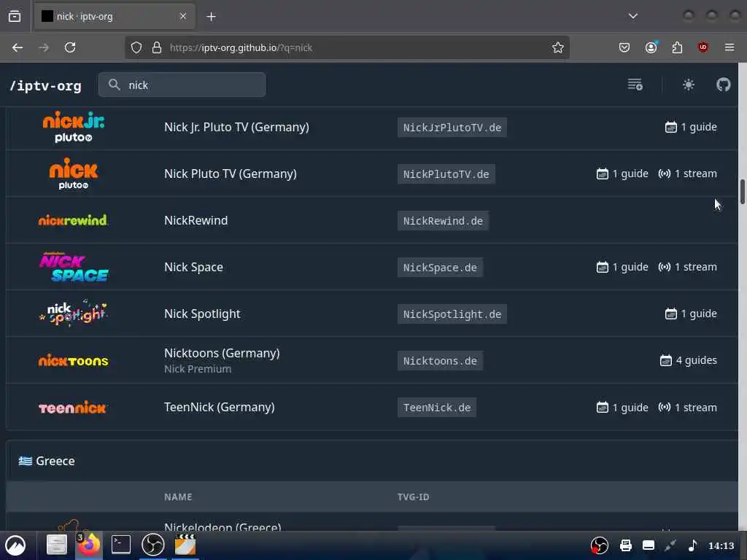Toggle the light/dark theme sun icon
The width and height of the screenshot is (747, 560).
tap(689, 85)
